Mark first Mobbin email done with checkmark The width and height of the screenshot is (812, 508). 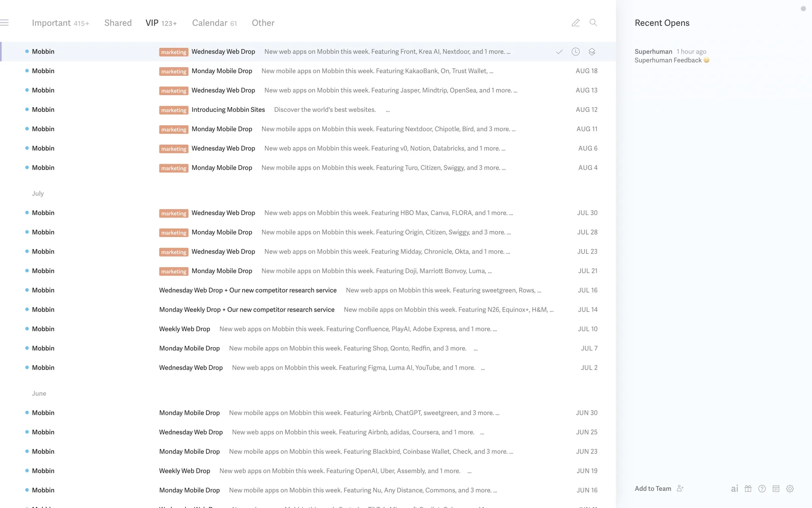[559, 52]
